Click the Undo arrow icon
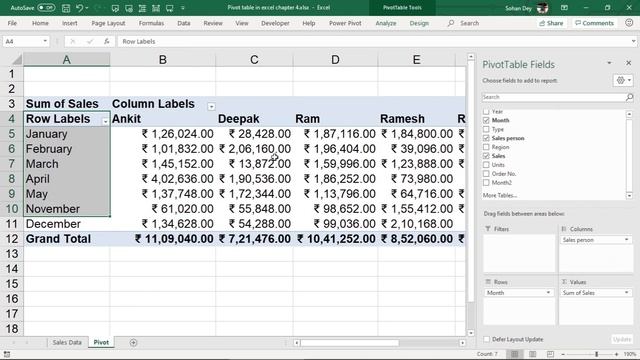 [80, 8]
